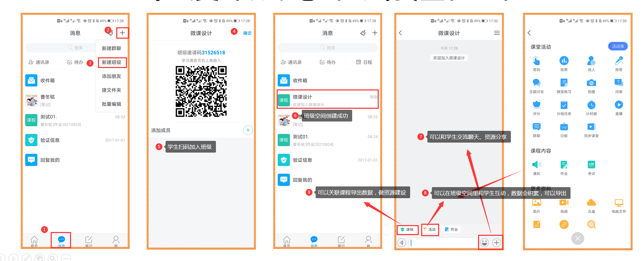Screen dimensions: 644x261
Task: Tap the 考试 exam icon
Action: pyautogui.click(x=591, y=165)
